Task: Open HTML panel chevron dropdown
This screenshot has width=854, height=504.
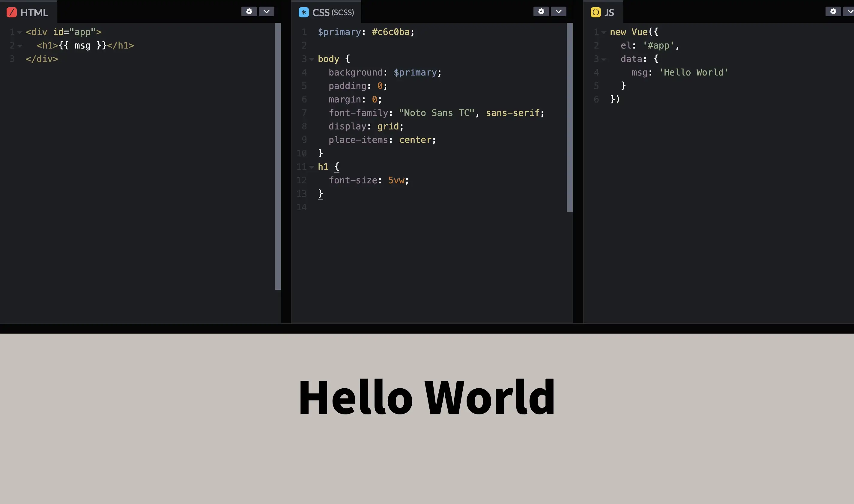Action: [267, 12]
